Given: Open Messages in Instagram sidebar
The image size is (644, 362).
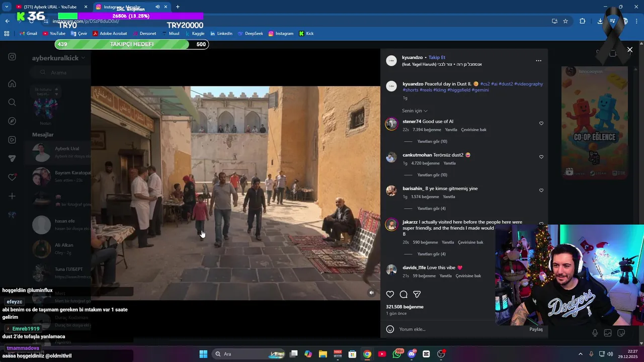Looking at the screenshot, I should point(12,158).
